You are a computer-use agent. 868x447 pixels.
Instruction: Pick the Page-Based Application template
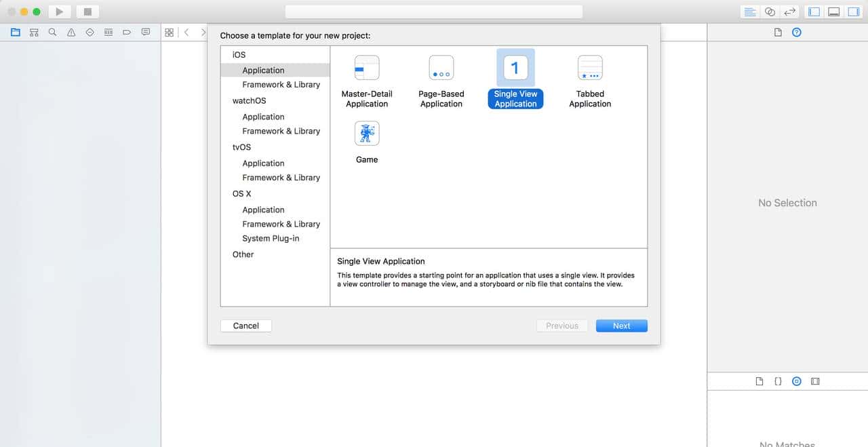click(x=441, y=69)
